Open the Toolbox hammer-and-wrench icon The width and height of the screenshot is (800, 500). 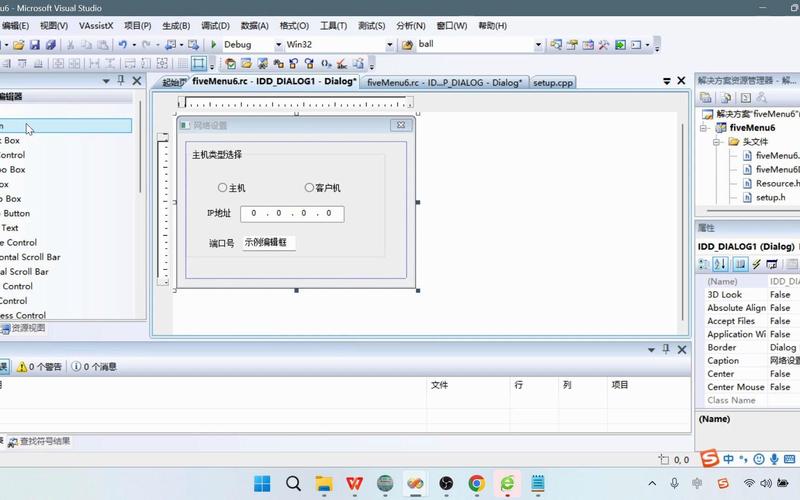604,45
